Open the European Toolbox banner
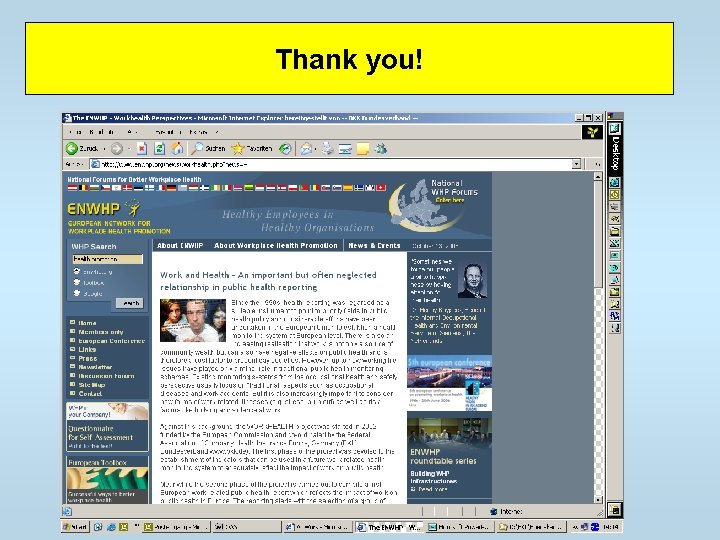The height and width of the screenshot is (540, 720). tap(107, 479)
